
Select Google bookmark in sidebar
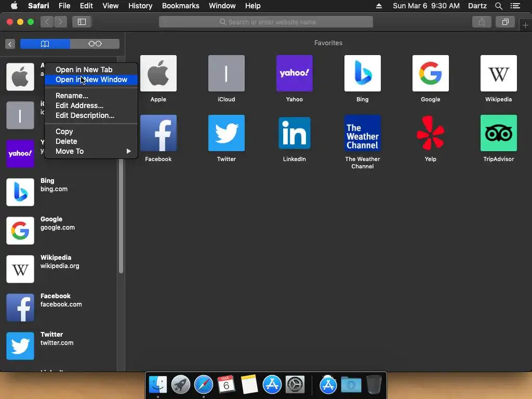click(58, 230)
